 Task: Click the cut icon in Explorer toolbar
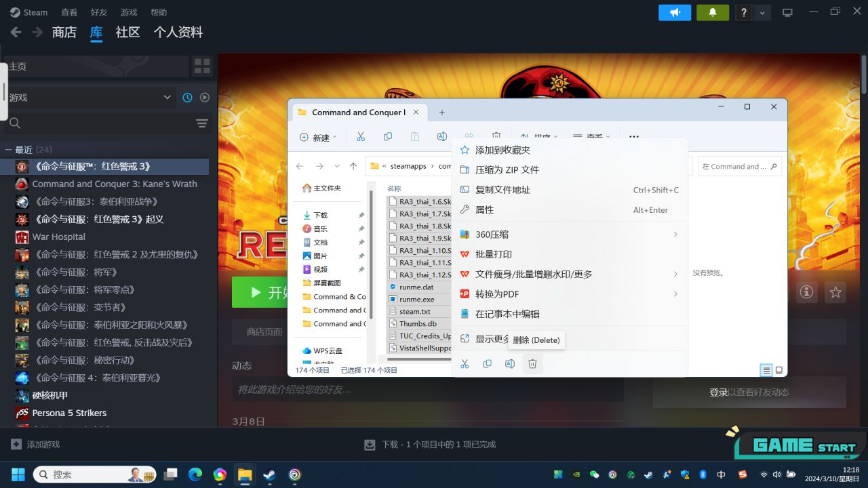(361, 137)
